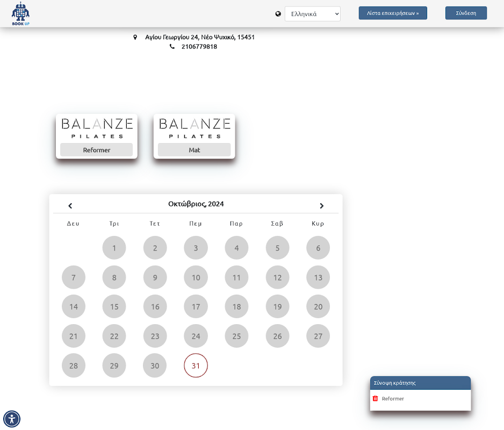
Task: Click the Οκτώβριος, 2024 month title
Action: pos(196,204)
